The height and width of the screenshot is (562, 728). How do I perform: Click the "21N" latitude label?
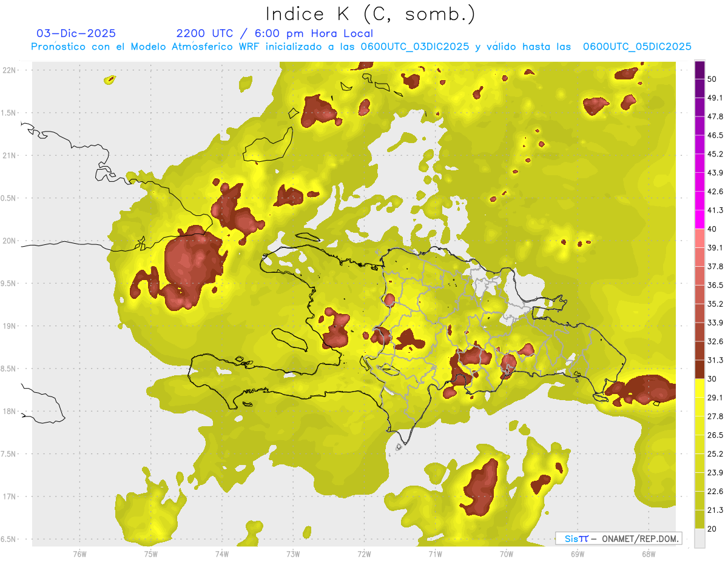9,155
